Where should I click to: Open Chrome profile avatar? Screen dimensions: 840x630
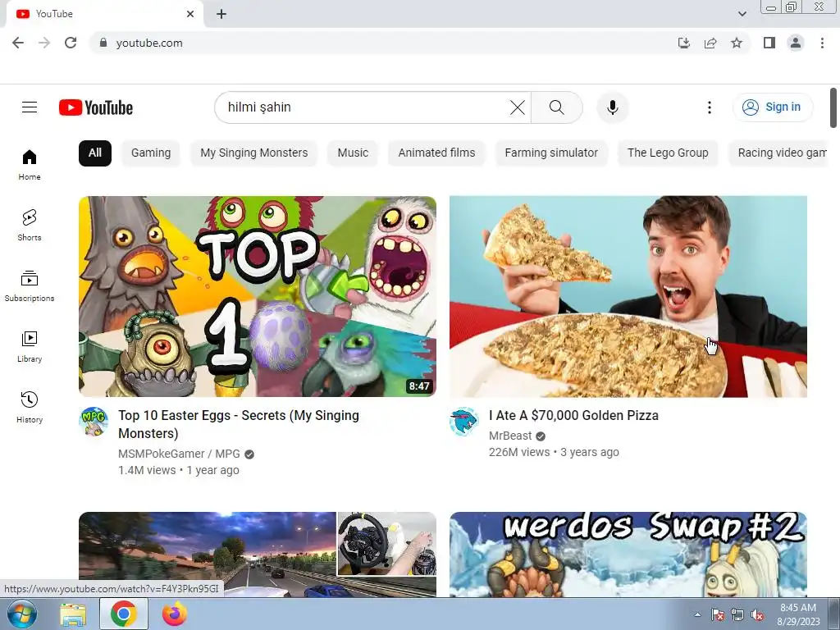796,43
